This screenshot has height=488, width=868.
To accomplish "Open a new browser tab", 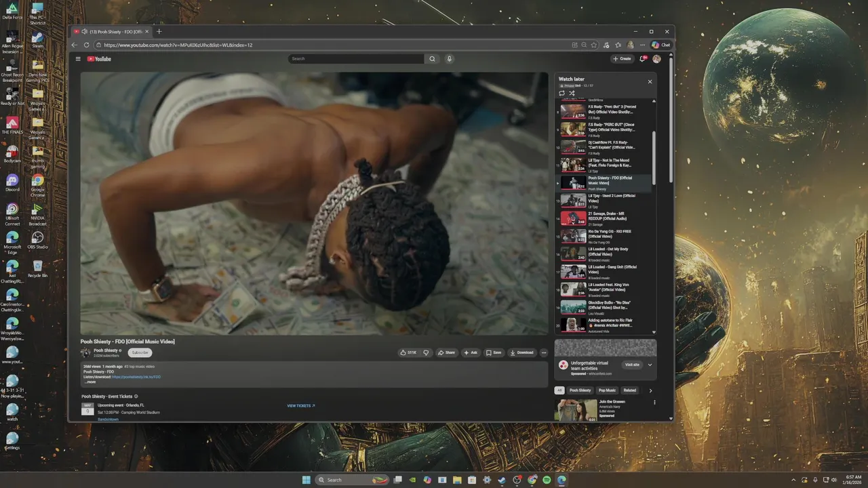I will [159, 31].
